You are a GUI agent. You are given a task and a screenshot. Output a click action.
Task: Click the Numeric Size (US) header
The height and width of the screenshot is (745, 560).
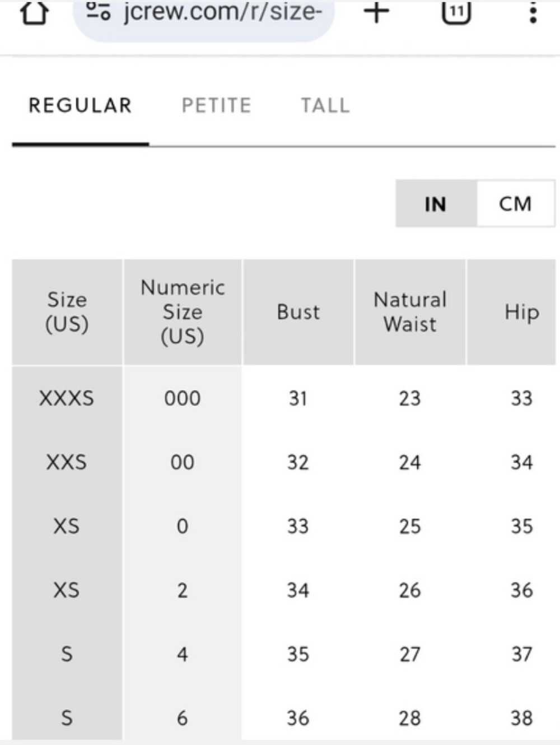[x=183, y=312]
